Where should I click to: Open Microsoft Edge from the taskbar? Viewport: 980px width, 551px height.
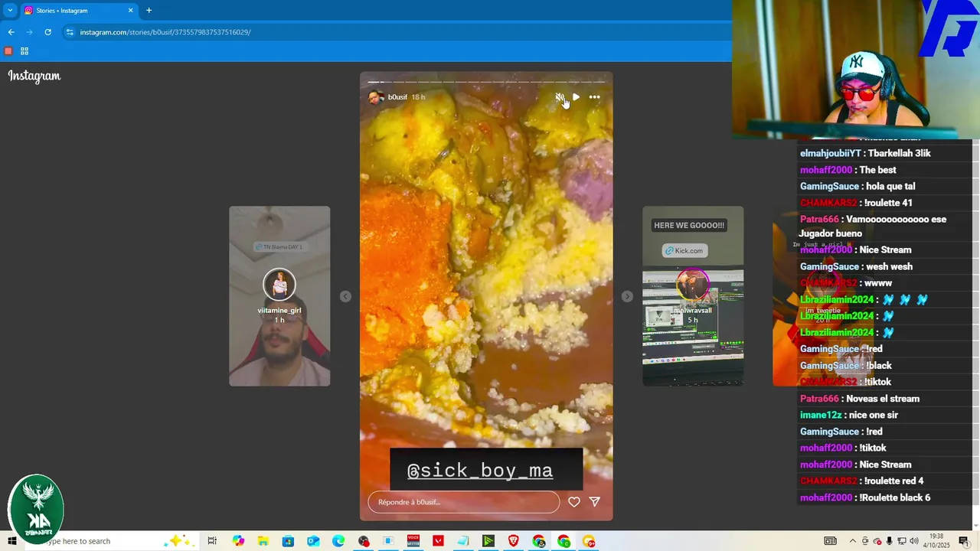[338, 541]
